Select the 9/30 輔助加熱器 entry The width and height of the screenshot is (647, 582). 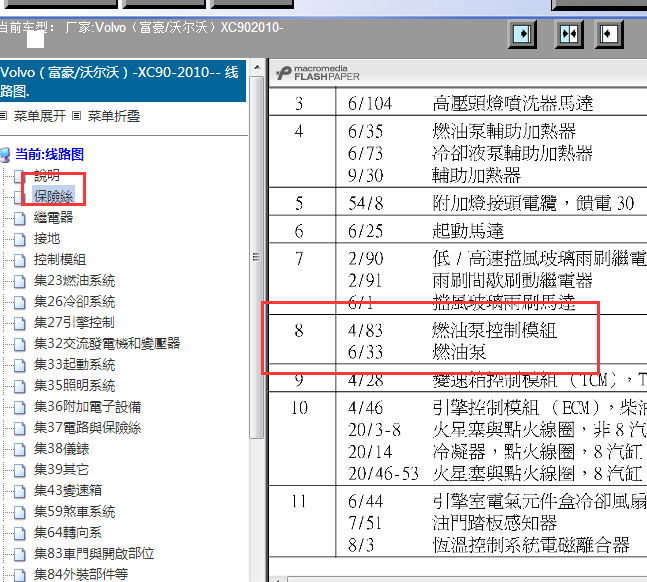click(434, 175)
